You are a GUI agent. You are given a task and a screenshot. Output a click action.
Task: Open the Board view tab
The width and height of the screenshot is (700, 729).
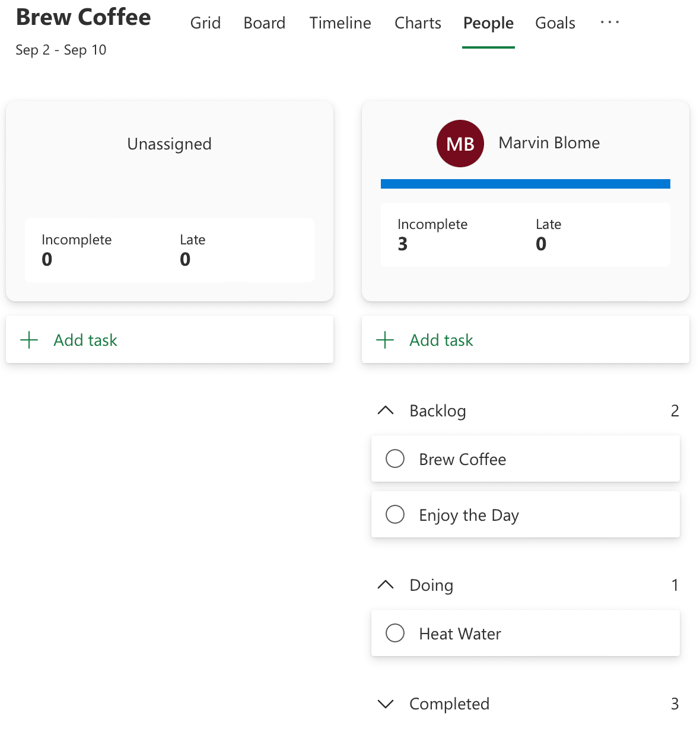pos(264,23)
